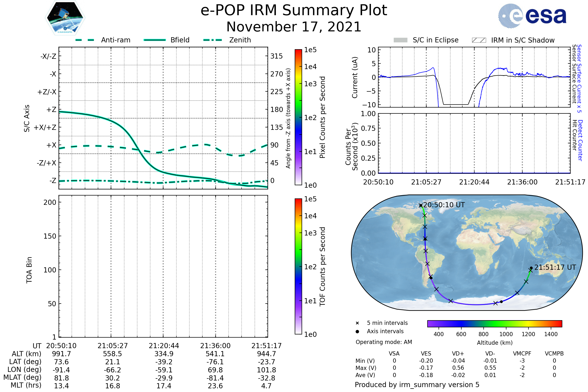
Task: Click the Sensor Surface Current x 5 label
Action: click(579, 78)
